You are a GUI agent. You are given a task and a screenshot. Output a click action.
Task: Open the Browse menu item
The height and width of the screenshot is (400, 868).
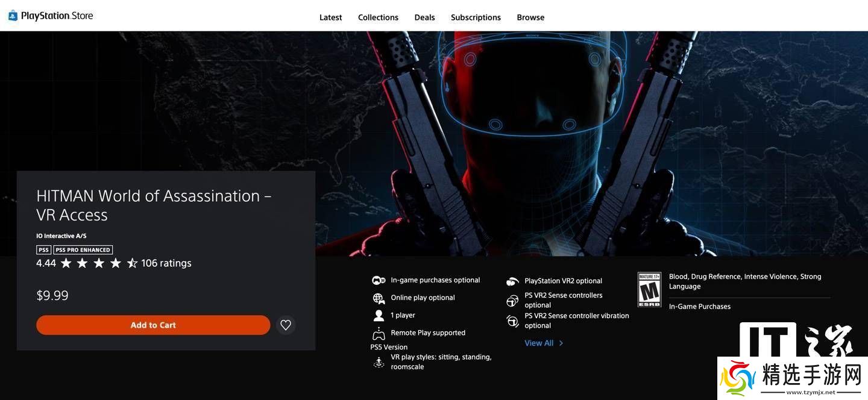click(x=530, y=17)
